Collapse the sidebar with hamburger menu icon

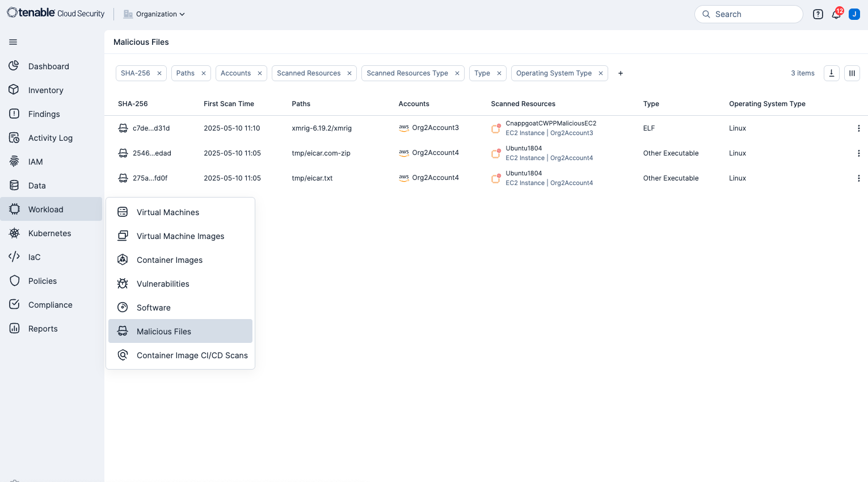(x=13, y=42)
